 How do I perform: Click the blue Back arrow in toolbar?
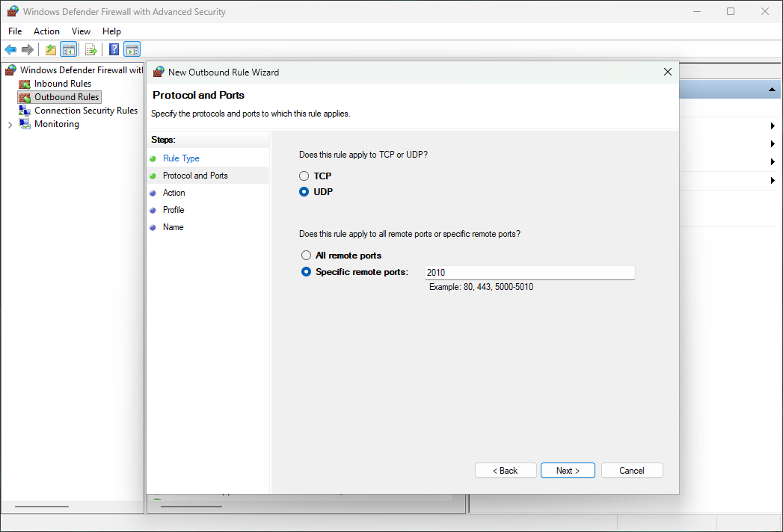10,50
